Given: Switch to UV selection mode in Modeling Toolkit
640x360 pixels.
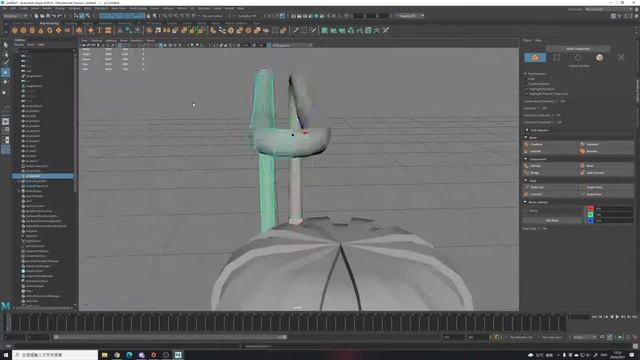Looking at the screenshot, I should (x=621, y=58).
